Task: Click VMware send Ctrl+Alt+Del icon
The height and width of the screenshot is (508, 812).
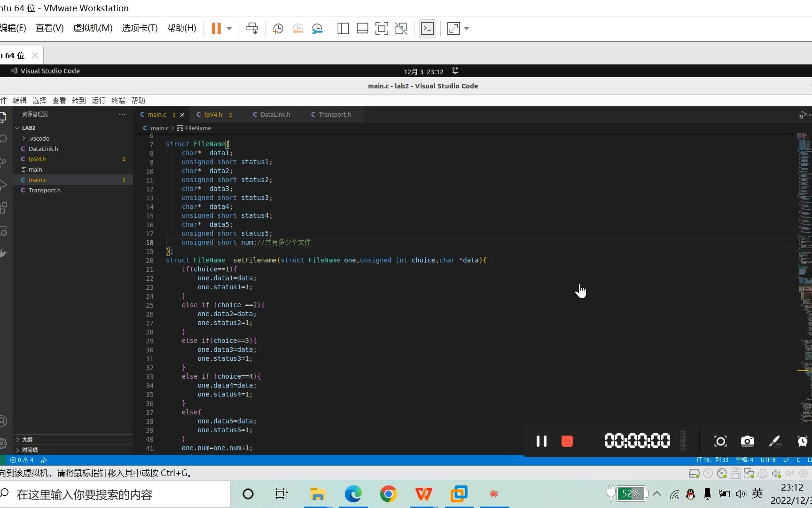Action: 252,29
